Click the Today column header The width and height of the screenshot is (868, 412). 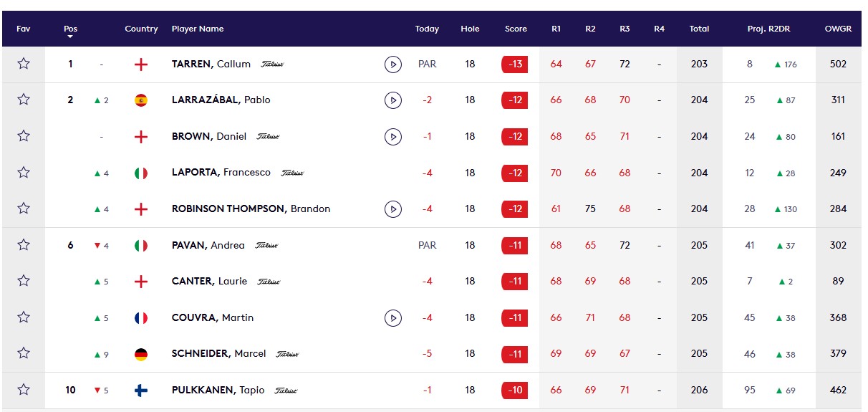coord(427,29)
